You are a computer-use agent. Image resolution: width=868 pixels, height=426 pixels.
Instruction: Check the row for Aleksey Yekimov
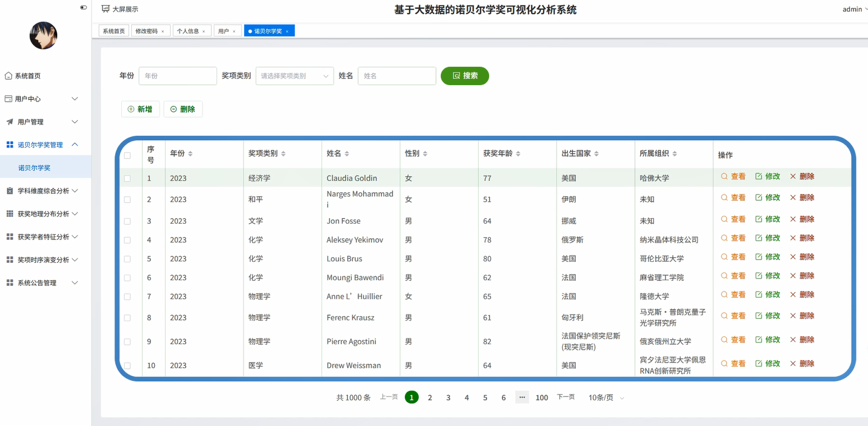point(127,240)
